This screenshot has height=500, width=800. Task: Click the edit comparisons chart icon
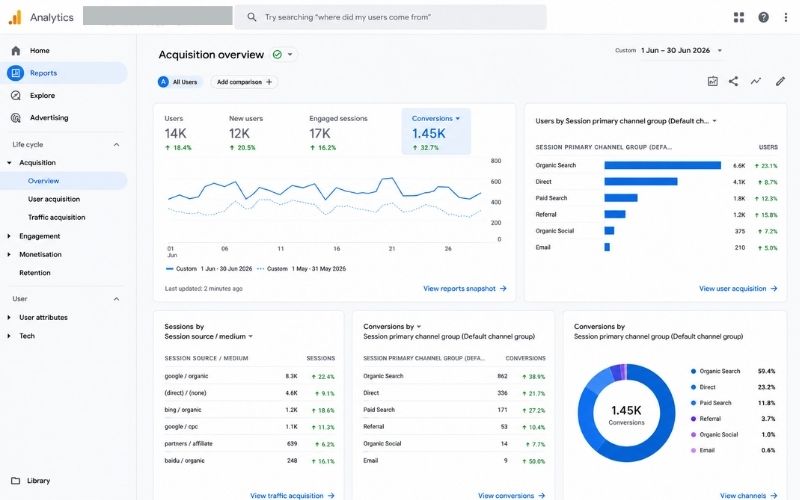point(712,81)
